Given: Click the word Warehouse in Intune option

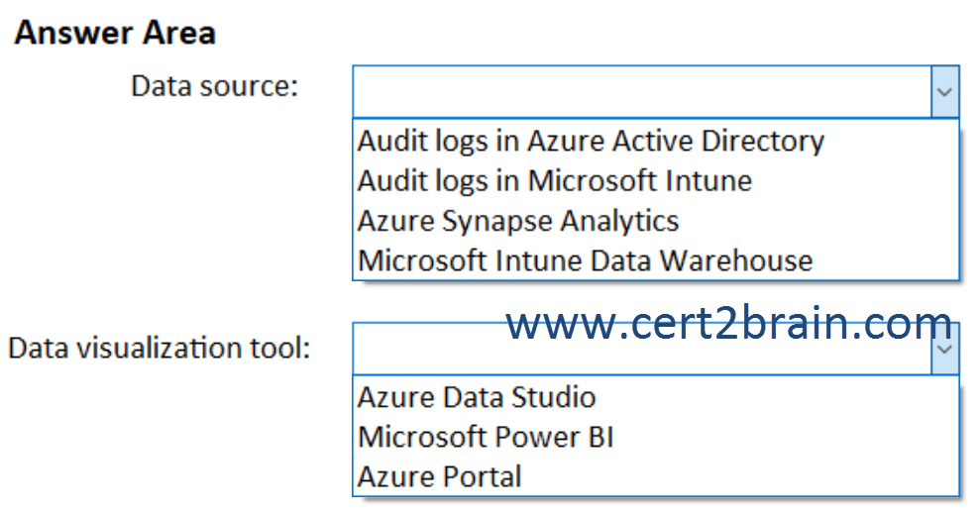Looking at the screenshot, I should point(736,260).
